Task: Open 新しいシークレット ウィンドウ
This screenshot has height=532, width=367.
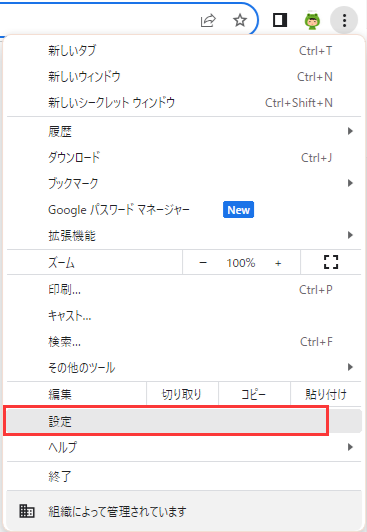Action: (x=184, y=102)
